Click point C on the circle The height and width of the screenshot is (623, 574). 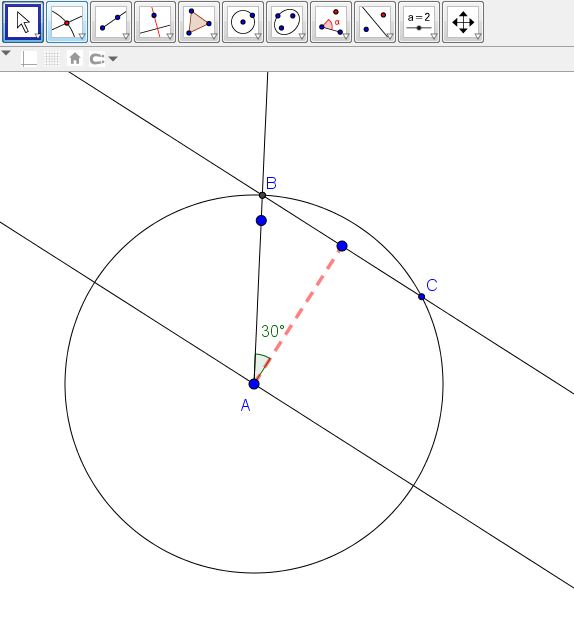tap(421, 297)
